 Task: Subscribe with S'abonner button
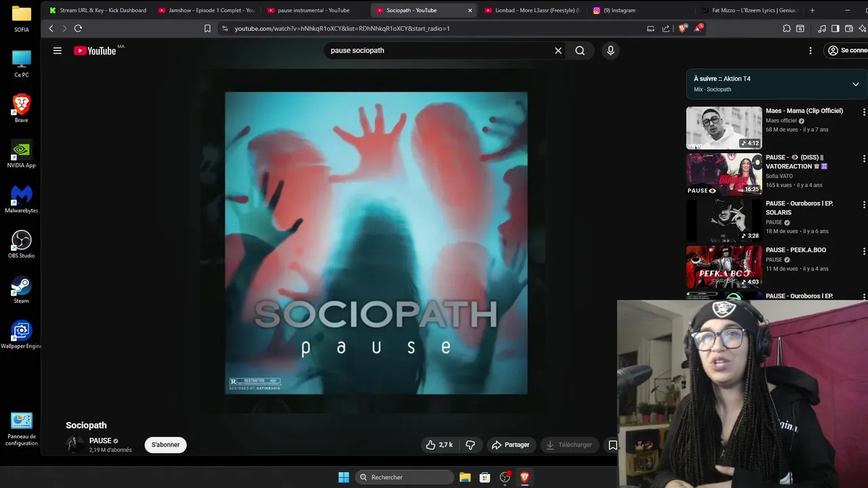tap(165, 445)
